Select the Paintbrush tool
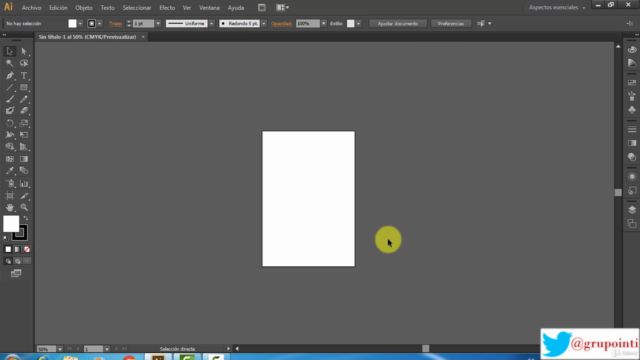640x360 pixels. coord(9,99)
